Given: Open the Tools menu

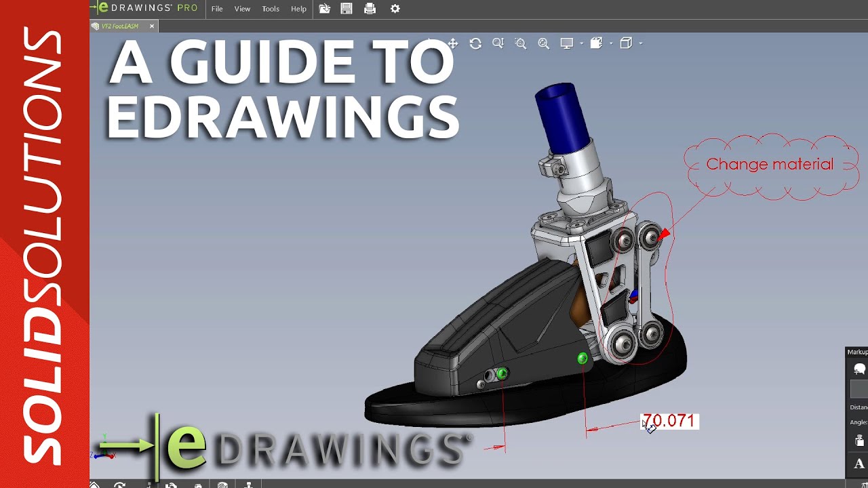Looking at the screenshot, I should pyautogui.click(x=271, y=9).
